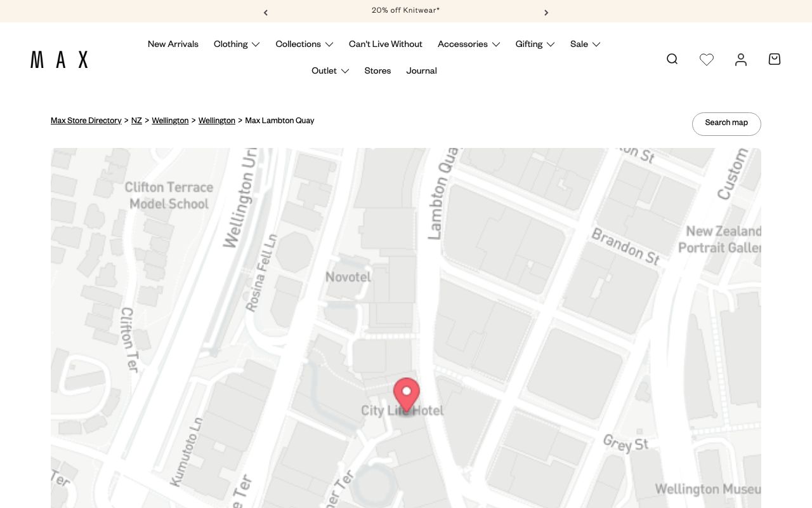
Task: Open the Sale menu label
Action: (579, 44)
